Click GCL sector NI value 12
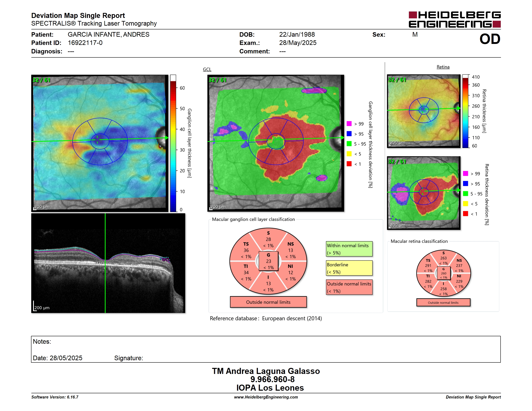This screenshot has height=411, width=532. tap(290, 272)
